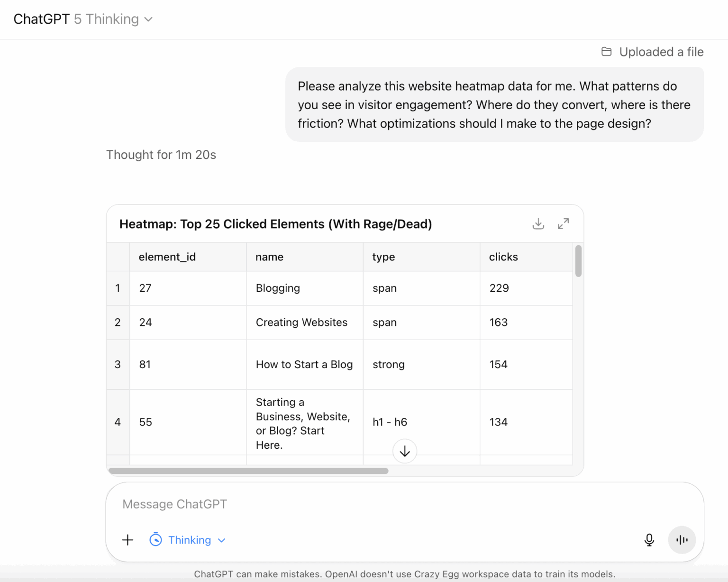Open attachments with the plus icon
Screen dimensions: 728x582
click(127, 540)
